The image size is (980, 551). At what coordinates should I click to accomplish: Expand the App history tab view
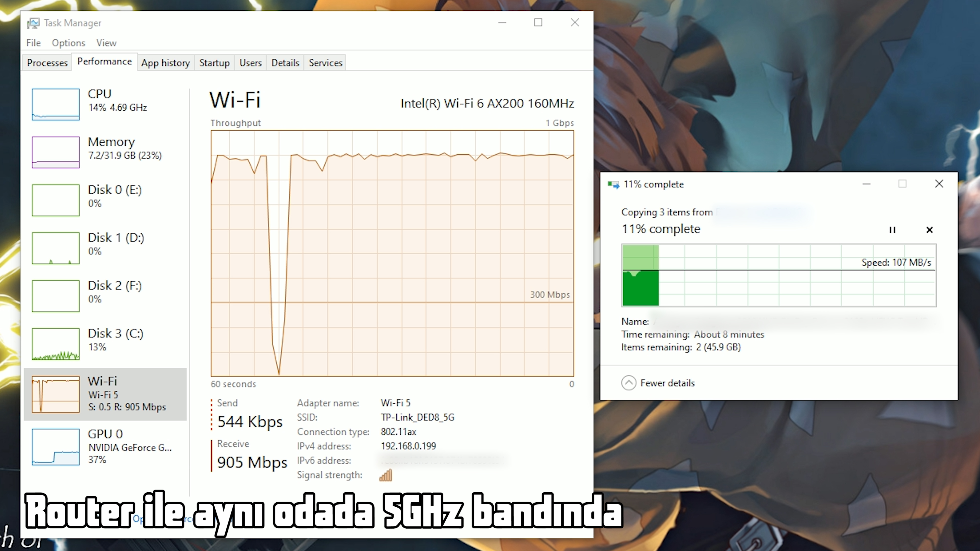coord(166,62)
